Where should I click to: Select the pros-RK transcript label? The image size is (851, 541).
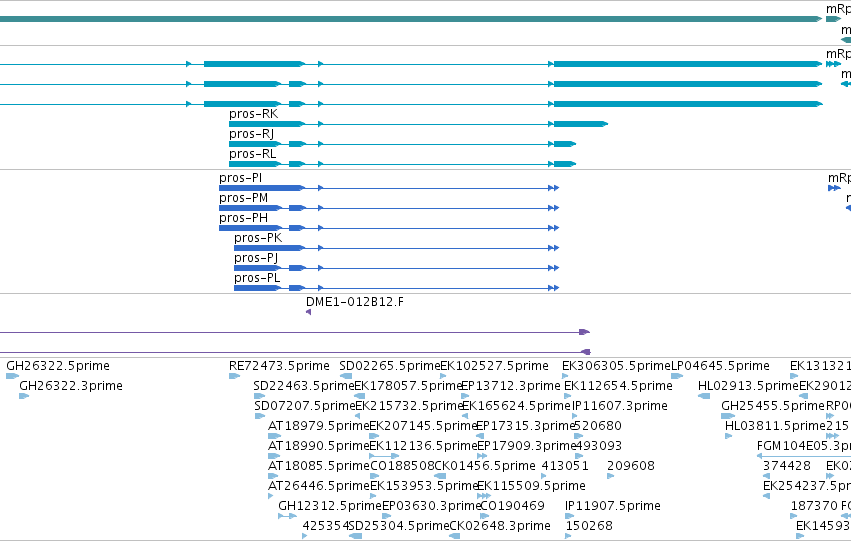pyautogui.click(x=253, y=114)
